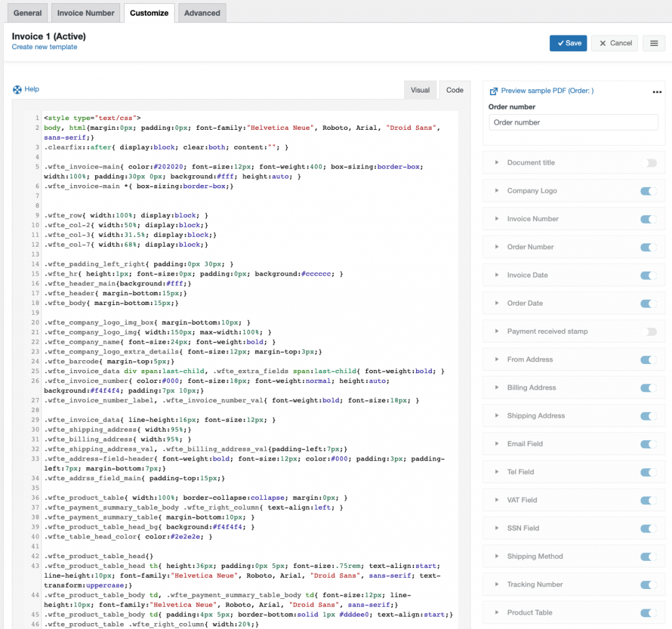Click the 'Invoice 1 (Active)' heading
The image size is (672, 629).
click(x=49, y=37)
